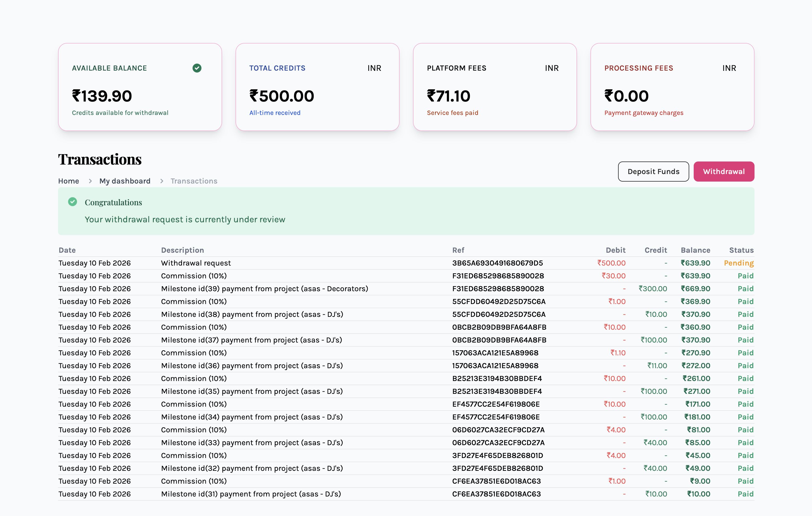
Task: Click the Processing Fees summary card
Action: [672, 87]
